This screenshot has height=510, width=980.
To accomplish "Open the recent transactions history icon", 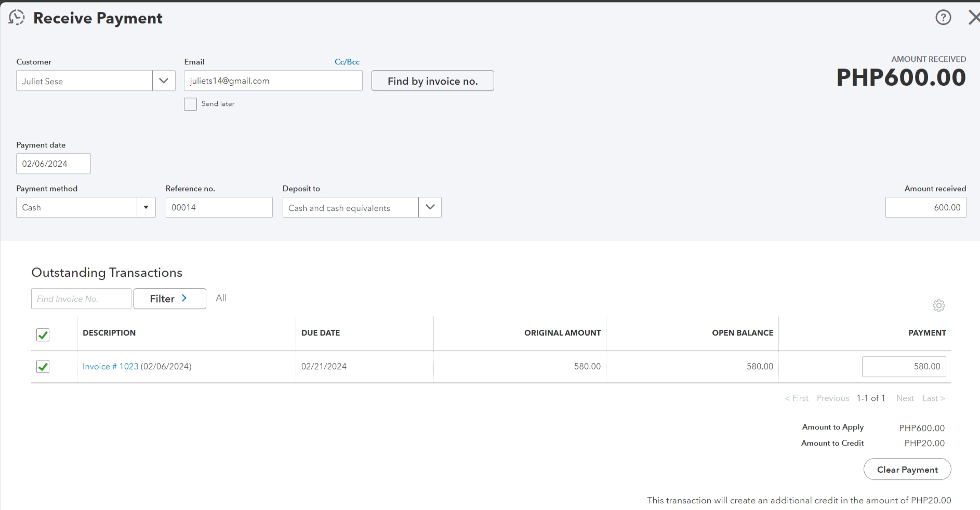I will (17, 18).
